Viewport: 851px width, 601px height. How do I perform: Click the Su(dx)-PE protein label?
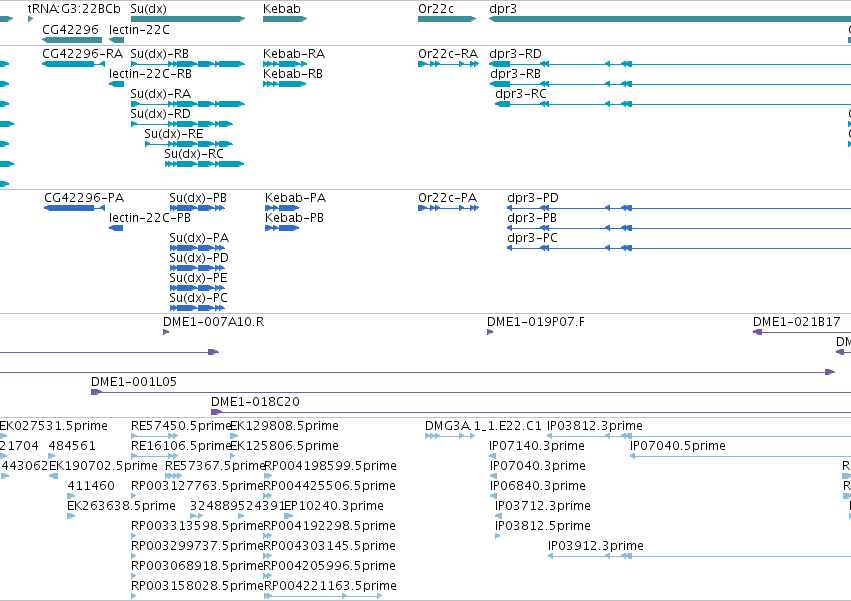pyautogui.click(x=198, y=279)
